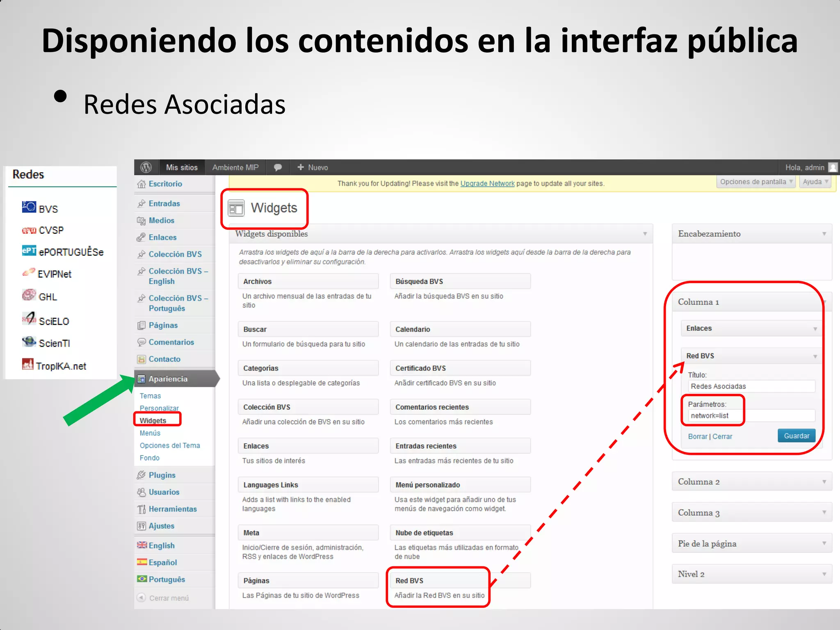840x630 pixels.
Task: Click the Ajustes settings icon
Action: click(142, 526)
